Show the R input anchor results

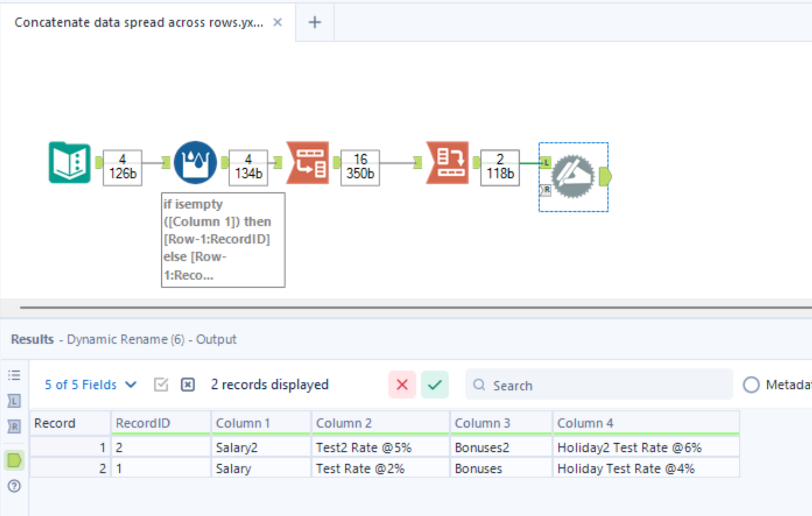tap(14, 426)
